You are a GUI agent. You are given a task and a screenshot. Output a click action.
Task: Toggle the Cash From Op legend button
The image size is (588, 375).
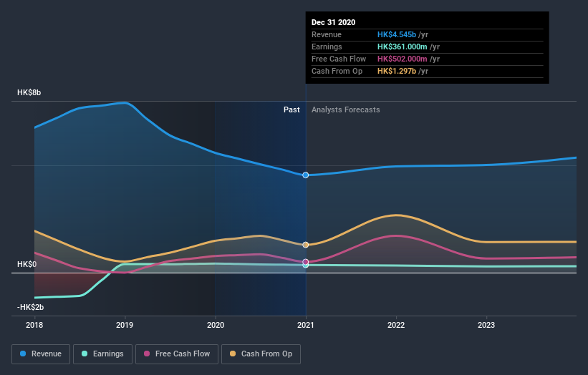261,354
